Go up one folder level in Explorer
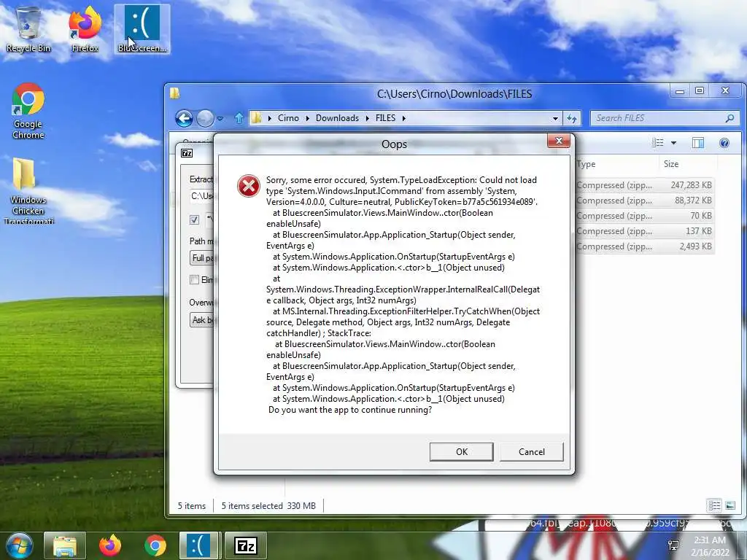 (x=239, y=118)
